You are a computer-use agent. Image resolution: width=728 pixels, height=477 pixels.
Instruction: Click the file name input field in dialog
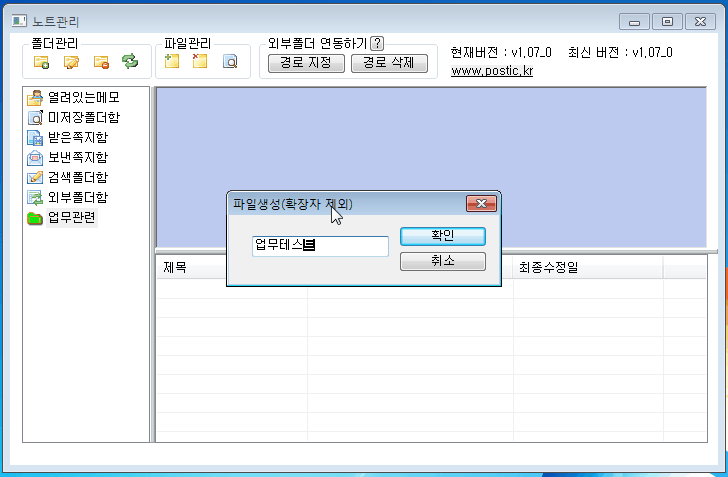coord(320,246)
